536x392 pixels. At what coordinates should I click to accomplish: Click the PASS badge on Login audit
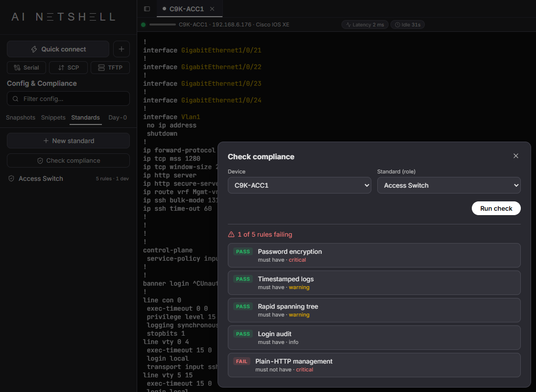tap(243, 334)
